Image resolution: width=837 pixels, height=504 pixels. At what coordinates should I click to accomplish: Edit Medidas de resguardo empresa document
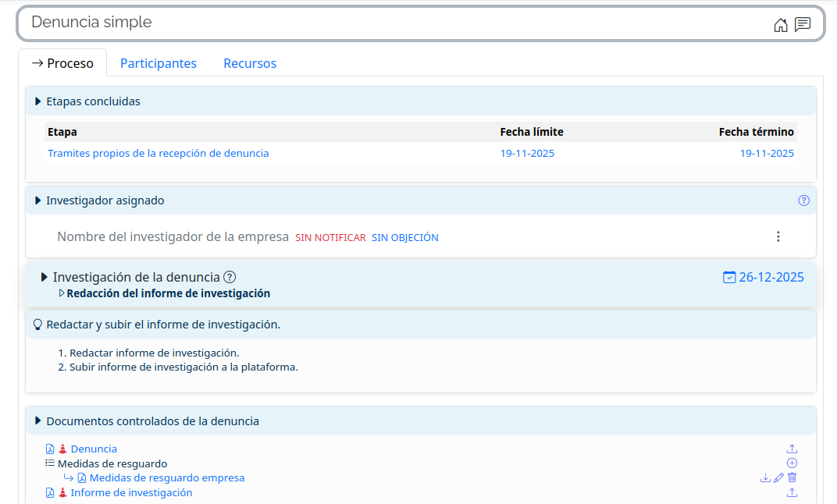pyautogui.click(x=778, y=477)
